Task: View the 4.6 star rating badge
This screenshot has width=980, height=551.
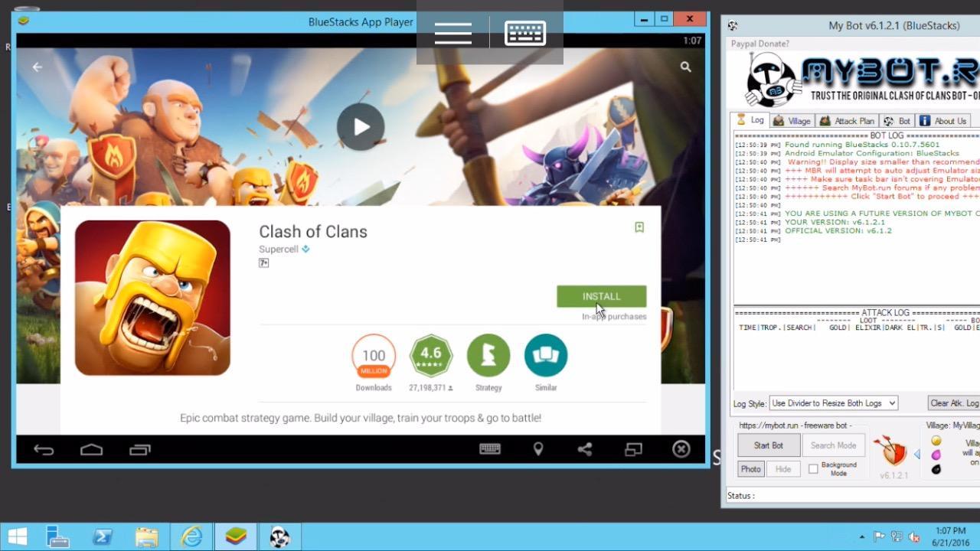Action: 431,355
